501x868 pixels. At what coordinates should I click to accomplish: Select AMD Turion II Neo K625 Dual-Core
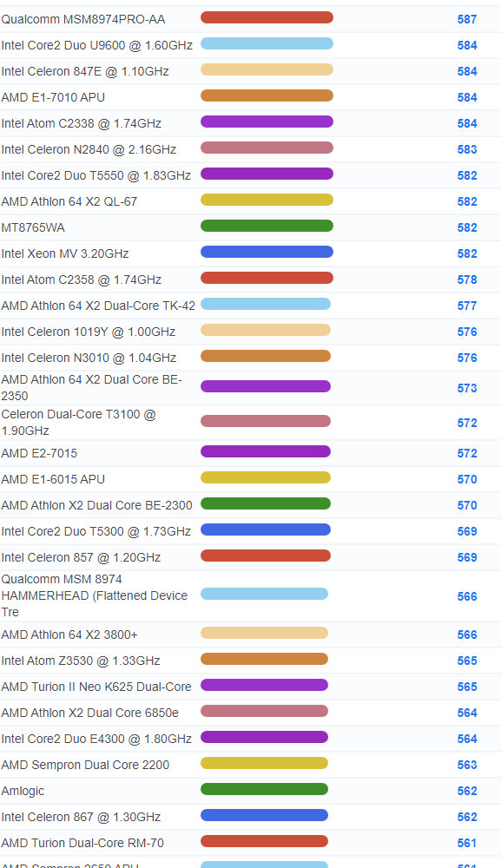96,687
